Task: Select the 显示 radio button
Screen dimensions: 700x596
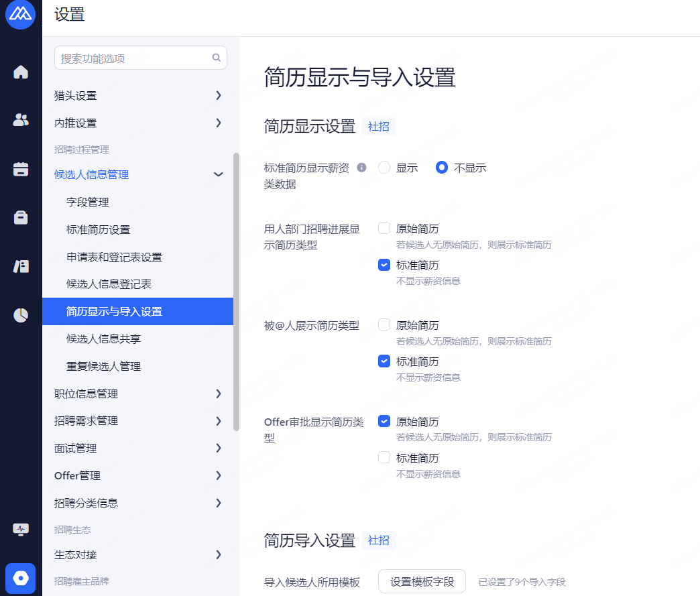Action: [384, 168]
